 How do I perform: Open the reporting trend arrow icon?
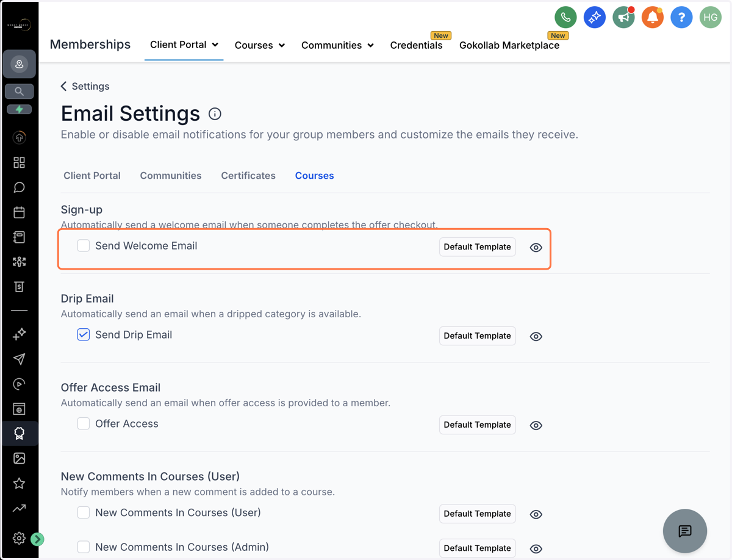click(x=19, y=508)
